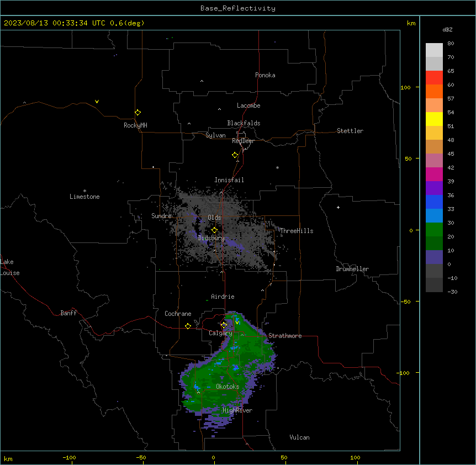The image size is (476, 465).
Task: Click the Banff label
Action: click(x=68, y=313)
